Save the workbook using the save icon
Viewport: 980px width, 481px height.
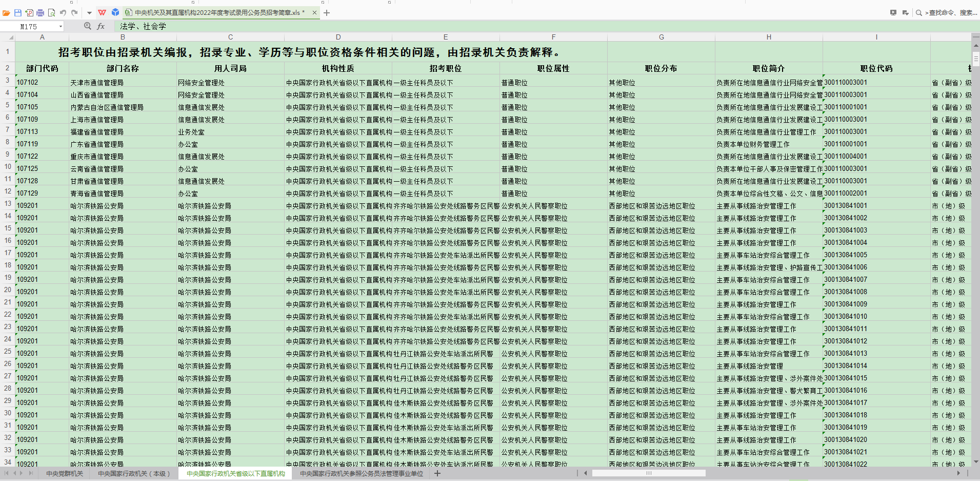(x=18, y=12)
